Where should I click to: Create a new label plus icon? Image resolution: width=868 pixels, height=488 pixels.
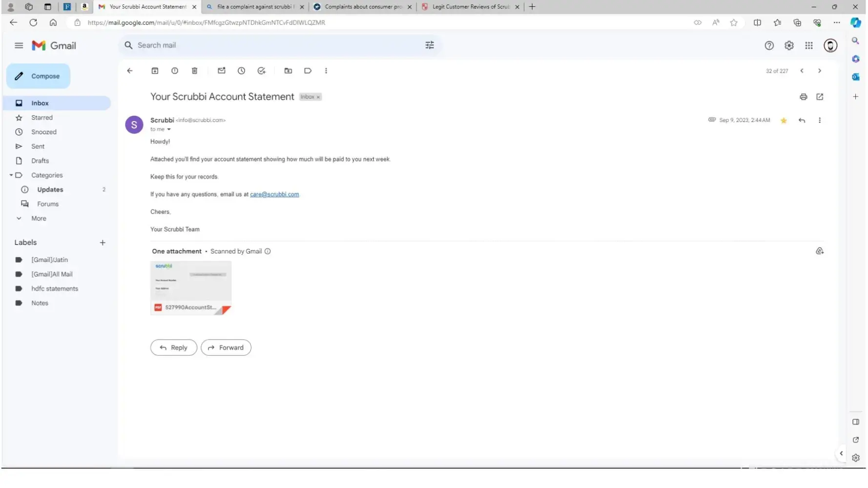(x=103, y=243)
